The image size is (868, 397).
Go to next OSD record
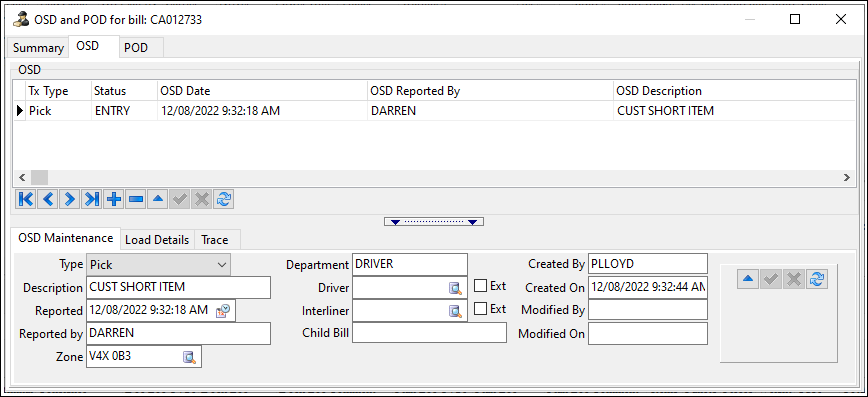click(x=69, y=199)
